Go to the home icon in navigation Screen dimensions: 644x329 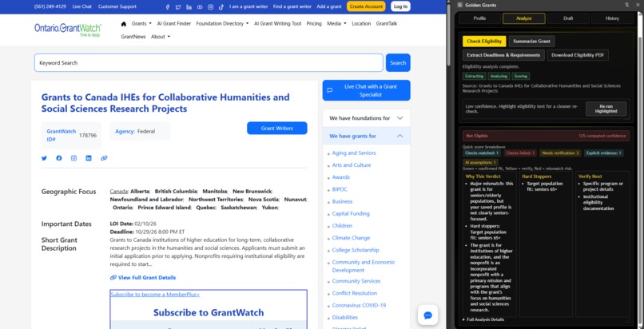point(124,24)
